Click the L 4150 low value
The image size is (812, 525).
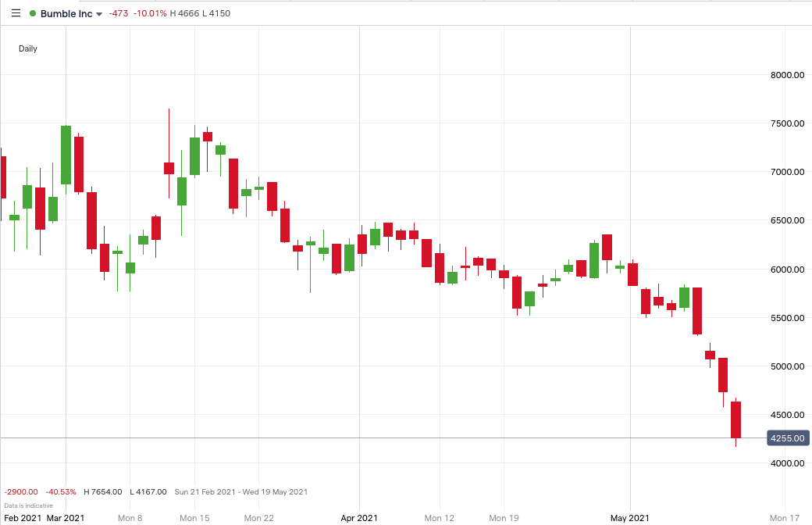pyautogui.click(x=216, y=13)
